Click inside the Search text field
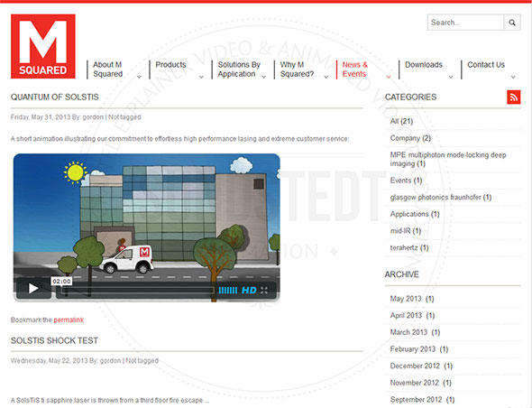The height and width of the screenshot is (408, 532). [465, 23]
